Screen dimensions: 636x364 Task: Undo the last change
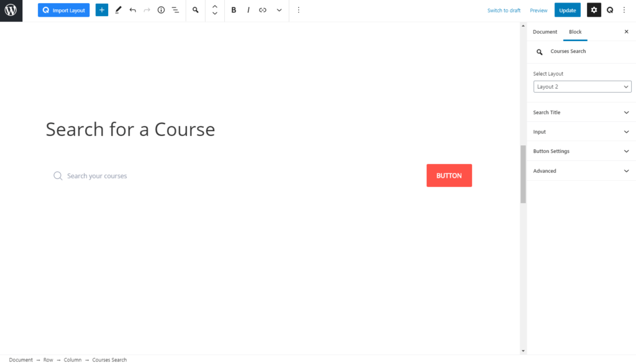pos(133,10)
